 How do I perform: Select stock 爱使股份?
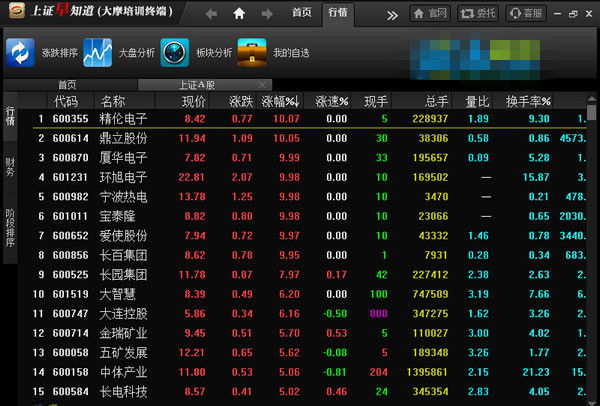[x=123, y=236]
